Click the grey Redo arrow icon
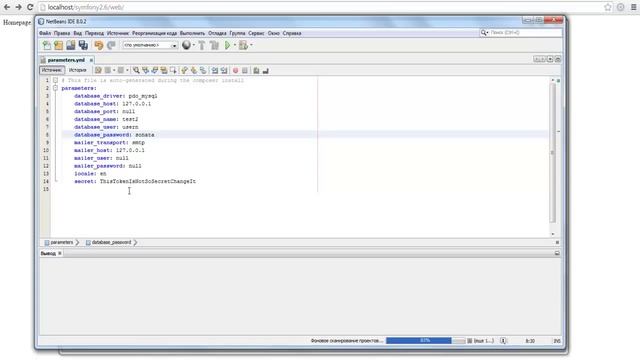Image resolution: width=640 pixels, height=360 pixels. pyautogui.click(x=111, y=45)
